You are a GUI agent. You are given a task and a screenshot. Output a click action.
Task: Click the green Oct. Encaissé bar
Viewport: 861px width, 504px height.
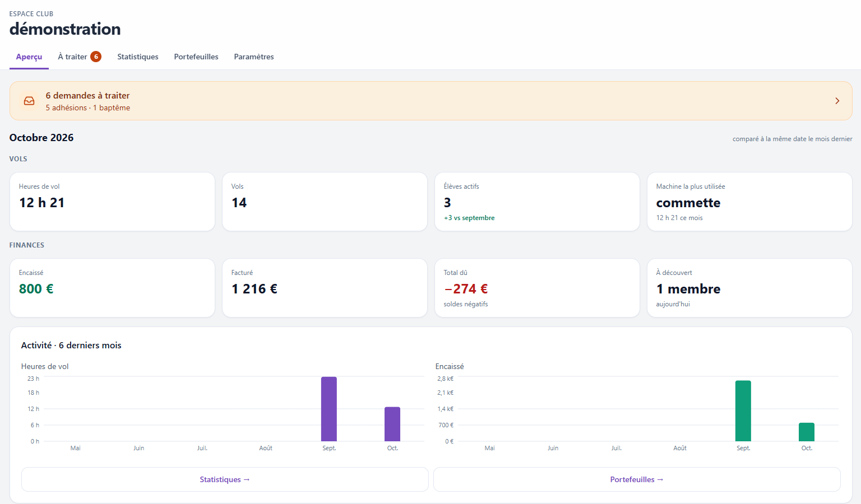click(807, 432)
